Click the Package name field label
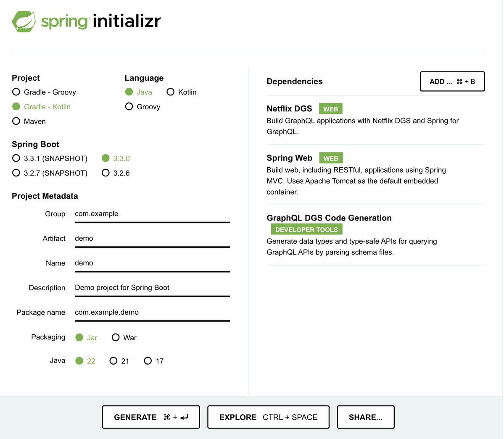The width and height of the screenshot is (504, 439). click(x=41, y=313)
